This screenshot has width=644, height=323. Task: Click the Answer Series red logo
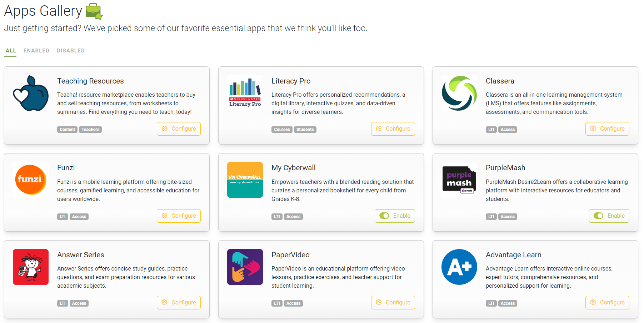pyautogui.click(x=31, y=267)
